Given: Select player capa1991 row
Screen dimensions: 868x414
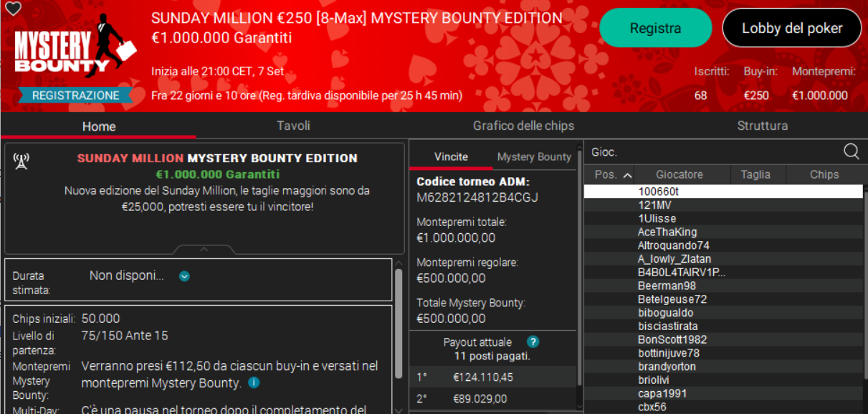Looking at the screenshot, I should click(723, 393).
